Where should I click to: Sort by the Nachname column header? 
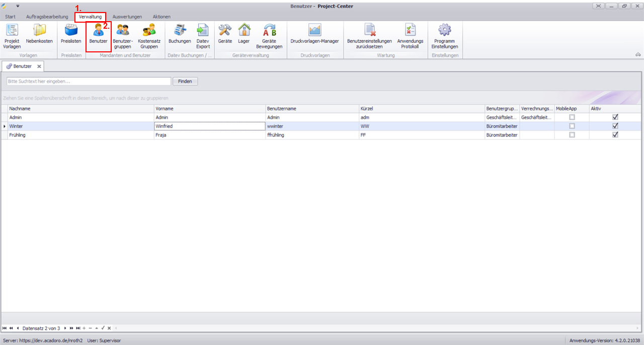pos(80,109)
